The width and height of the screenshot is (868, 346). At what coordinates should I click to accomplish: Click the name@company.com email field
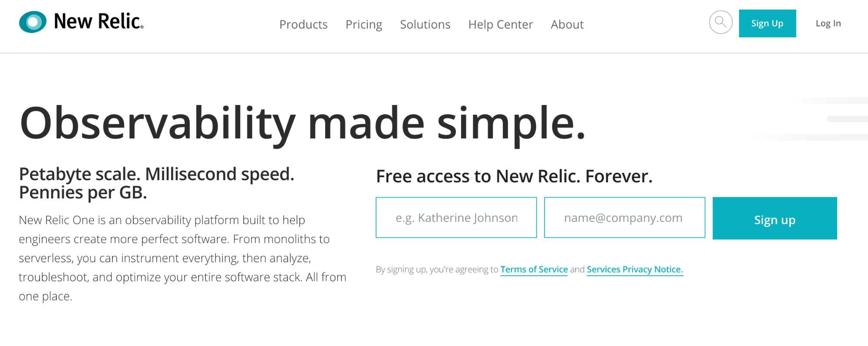tap(624, 217)
